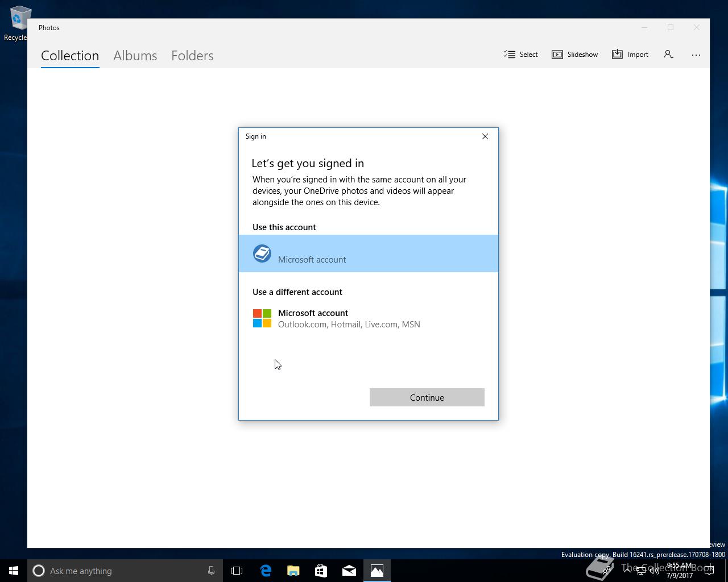This screenshot has height=582, width=728.
Task: Open Task View from the taskbar
Action: [x=237, y=571]
